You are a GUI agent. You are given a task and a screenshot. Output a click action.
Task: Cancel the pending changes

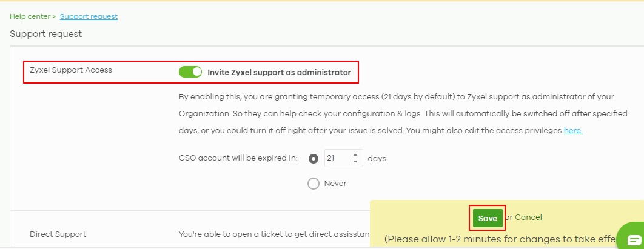[528, 217]
